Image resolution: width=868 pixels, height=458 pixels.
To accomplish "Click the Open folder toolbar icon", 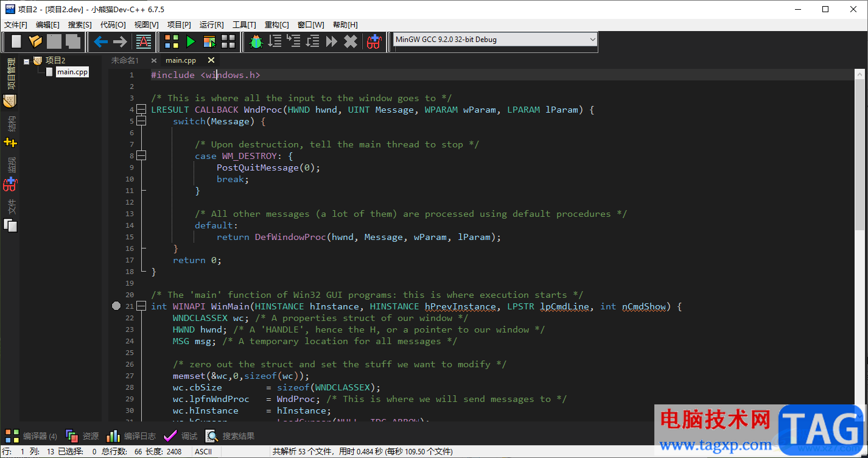I will pos(35,41).
